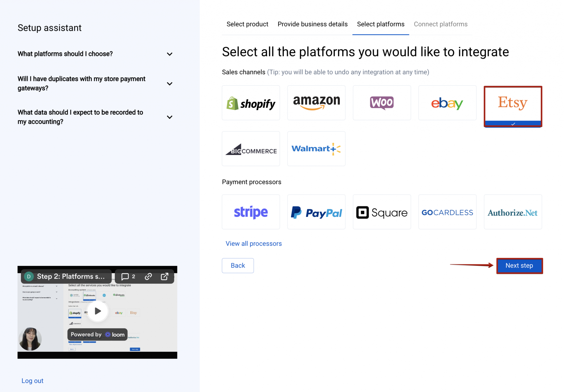The image size is (564, 392).
Task: Toggle the PayPal payment processor
Action: click(316, 212)
